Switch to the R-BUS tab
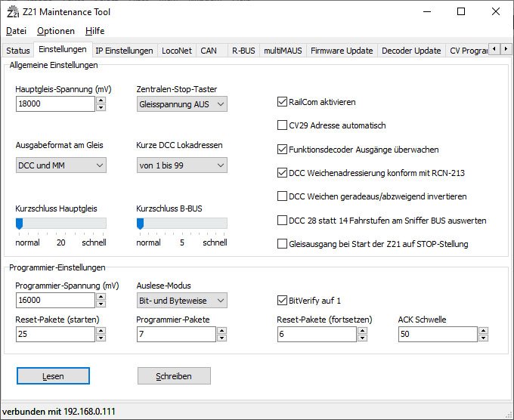The height and width of the screenshot is (420, 514). click(x=243, y=51)
